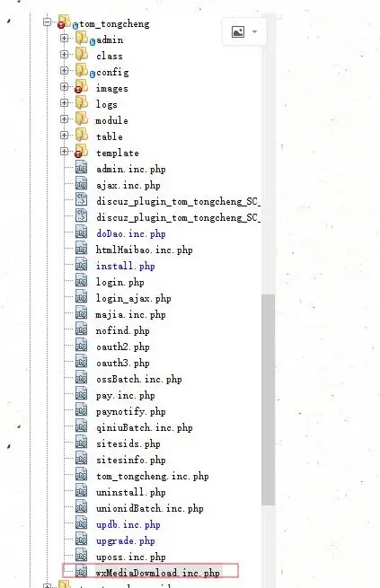This screenshot has height=588, width=380.
Task: Click the module folder icon
Action: (x=82, y=118)
